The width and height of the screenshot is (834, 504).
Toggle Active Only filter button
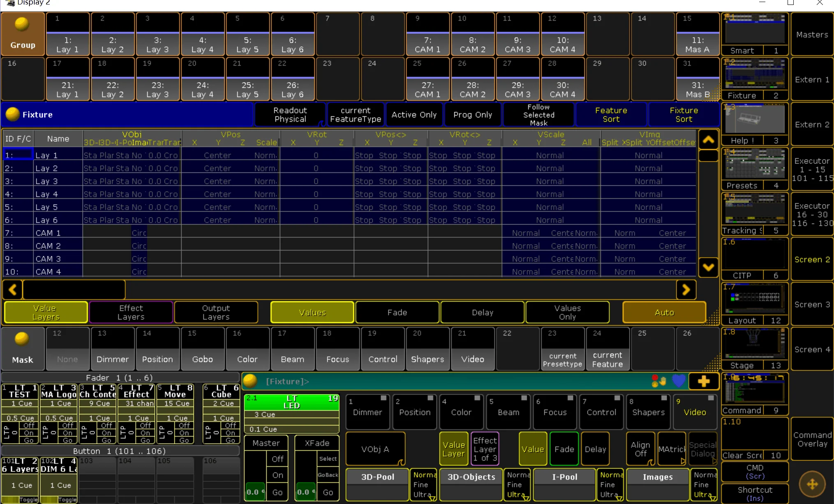click(x=415, y=115)
